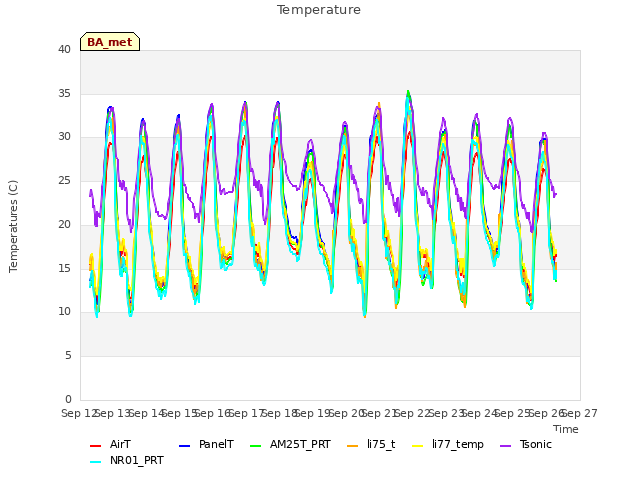Screen dimensions: 640x480
Task: Click the cyan NR01_PRT legend color marker
Action: pos(95,462)
